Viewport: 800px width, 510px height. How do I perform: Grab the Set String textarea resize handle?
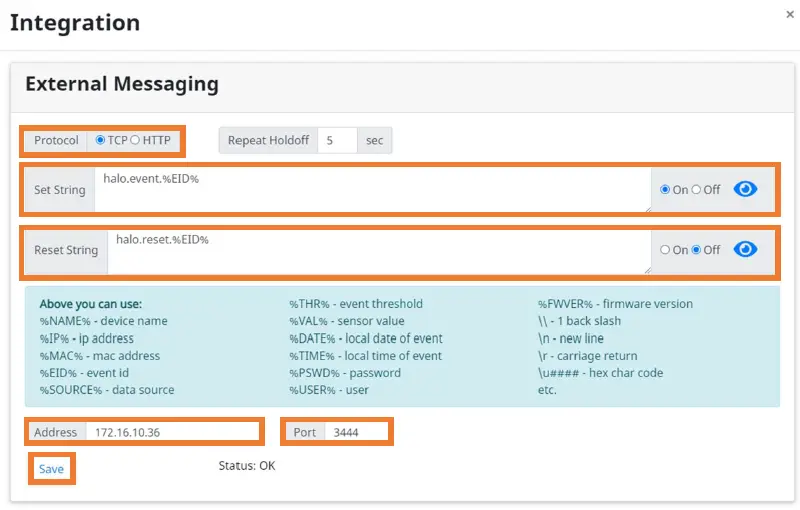point(647,209)
